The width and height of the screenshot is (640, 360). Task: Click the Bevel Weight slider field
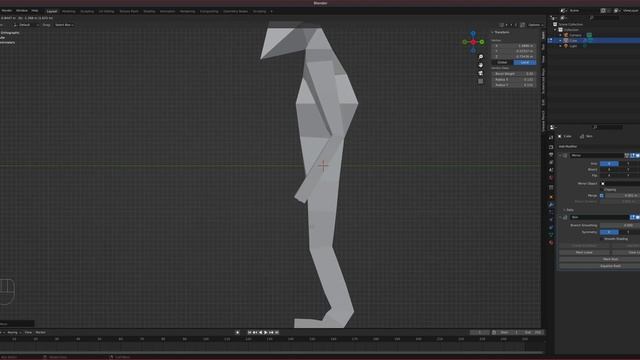[x=514, y=74]
